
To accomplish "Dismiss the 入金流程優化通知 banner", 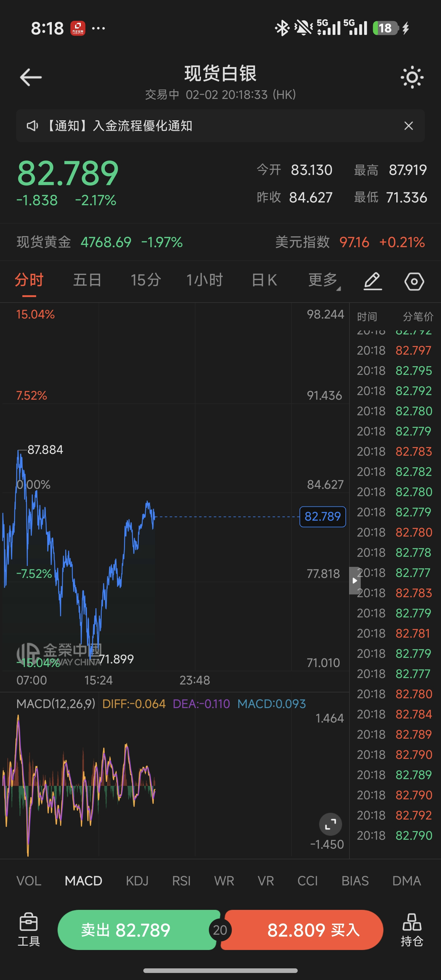I will pos(408,126).
